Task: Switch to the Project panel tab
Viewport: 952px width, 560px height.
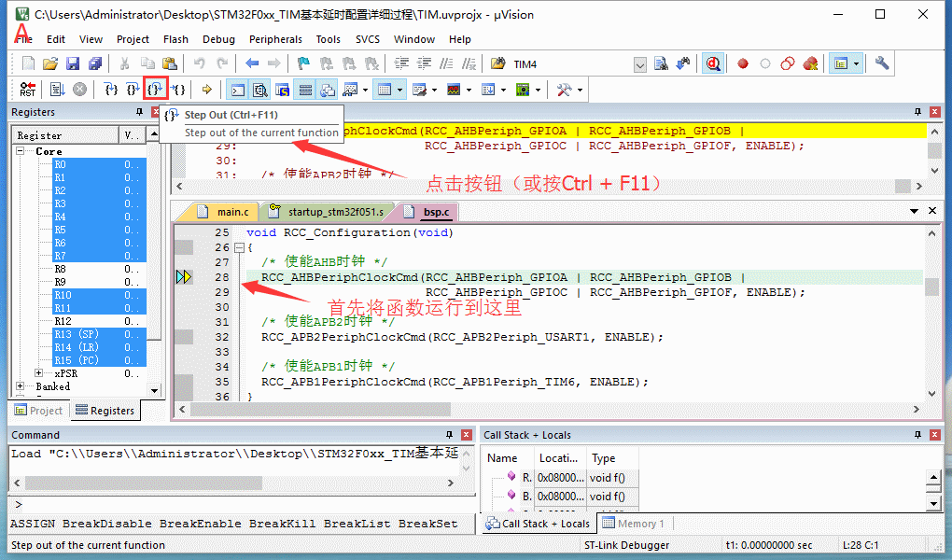Action: coord(39,411)
